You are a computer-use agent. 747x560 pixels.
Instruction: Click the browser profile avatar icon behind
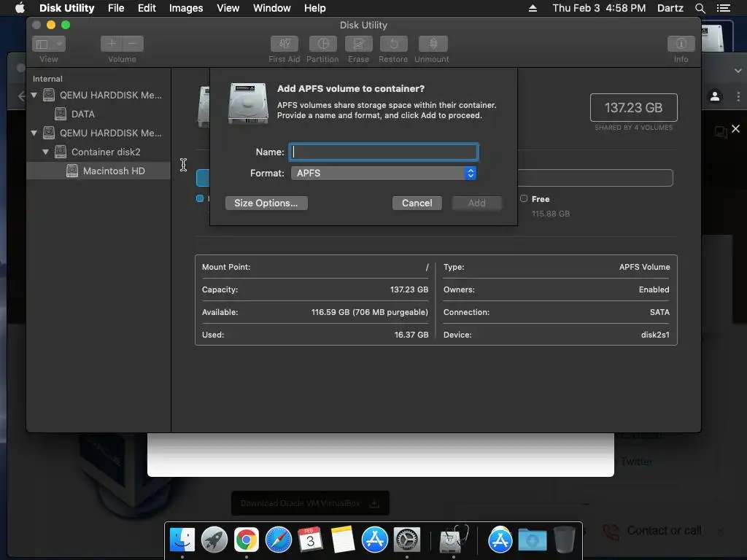(715, 96)
